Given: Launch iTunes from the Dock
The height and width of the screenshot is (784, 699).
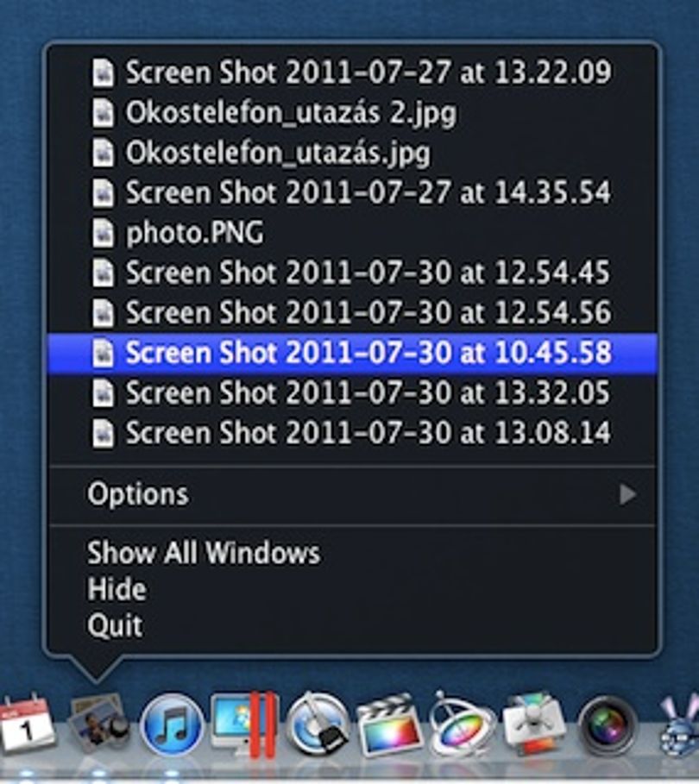Looking at the screenshot, I should (172, 724).
